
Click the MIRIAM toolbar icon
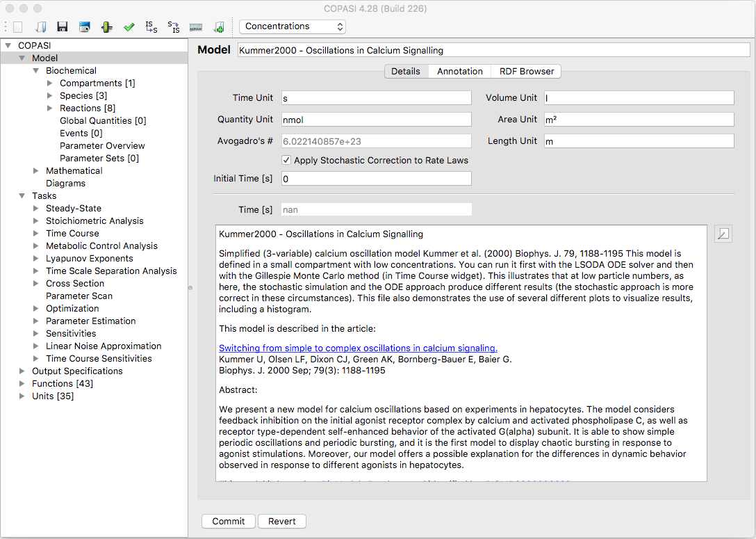pyautogui.click(x=196, y=28)
